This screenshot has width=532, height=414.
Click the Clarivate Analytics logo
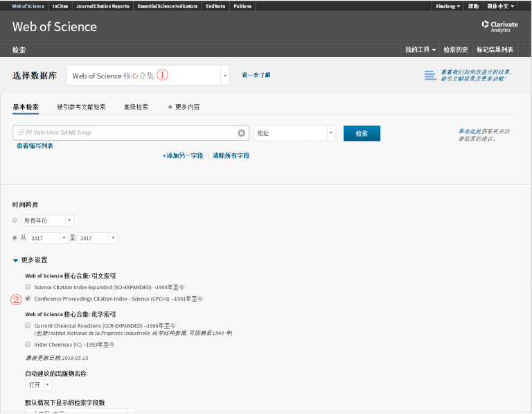(499, 26)
